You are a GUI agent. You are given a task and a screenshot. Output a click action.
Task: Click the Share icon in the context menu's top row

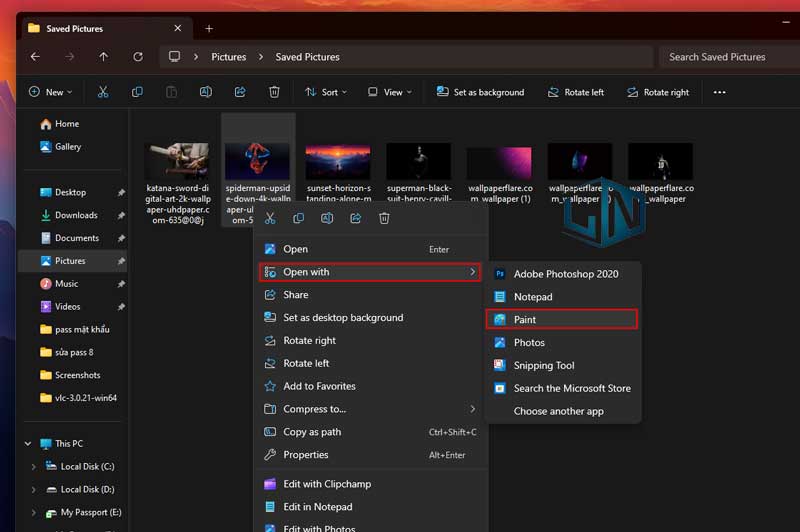(356, 218)
